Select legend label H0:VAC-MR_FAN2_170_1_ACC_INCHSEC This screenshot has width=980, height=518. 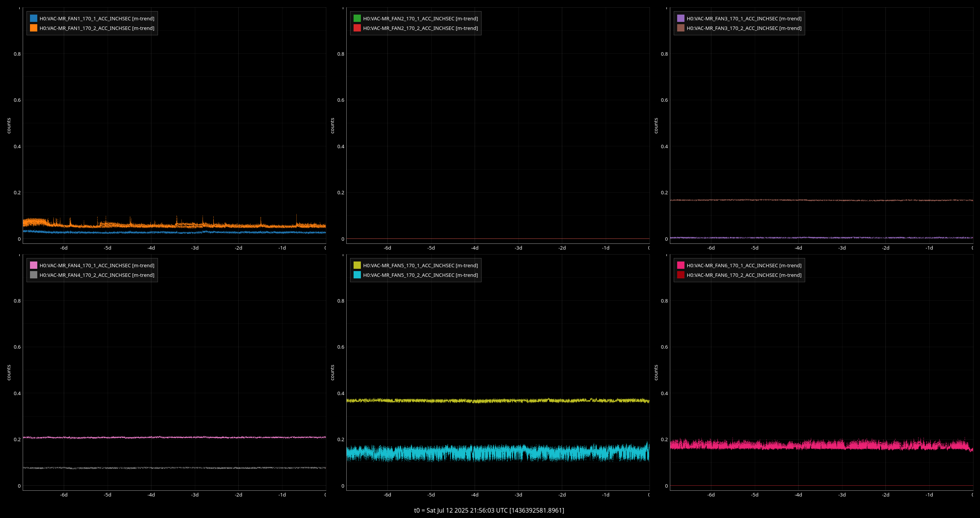(420, 18)
